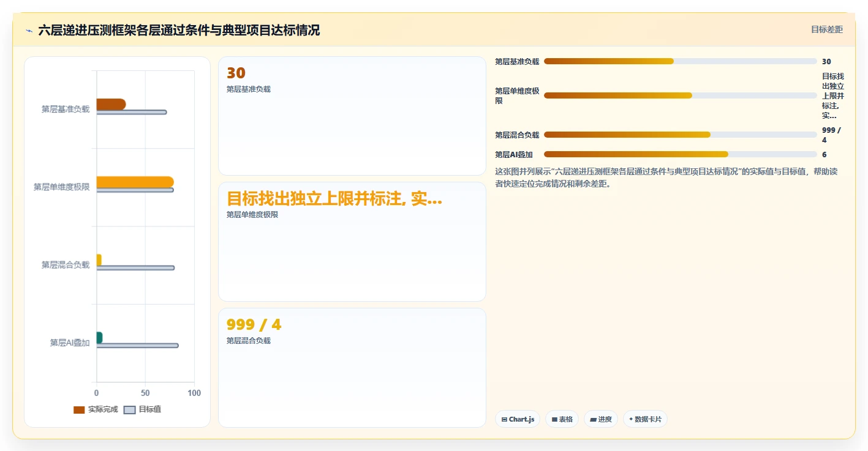
Task: Toggle the 目标值 legend swatch
Action: click(129, 410)
